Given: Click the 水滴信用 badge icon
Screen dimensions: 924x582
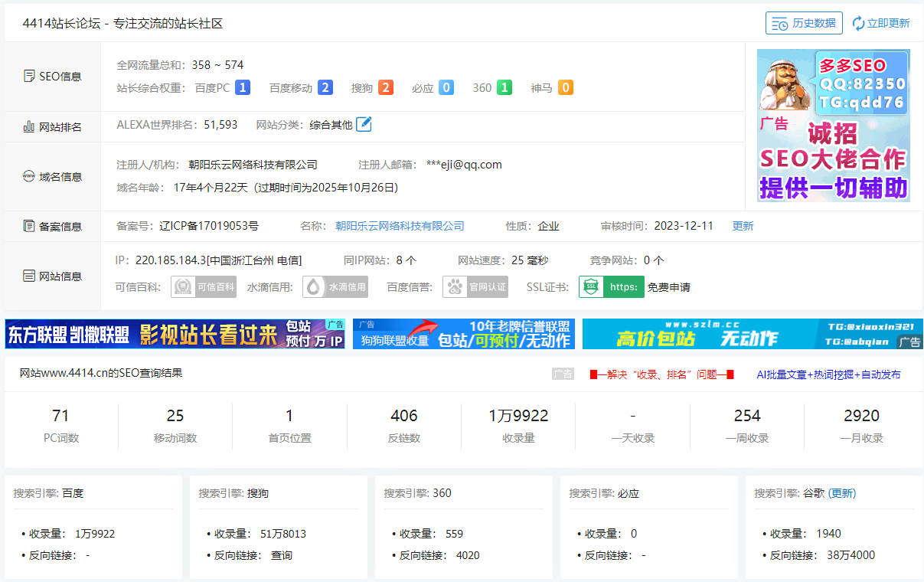Looking at the screenshot, I should pyautogui.click(x=335, y=287).
